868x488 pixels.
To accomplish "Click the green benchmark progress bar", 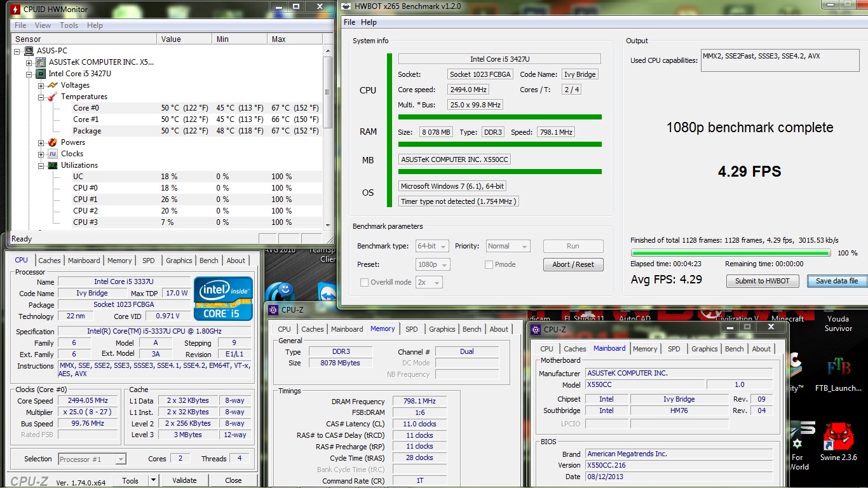I will coord(730,253).
